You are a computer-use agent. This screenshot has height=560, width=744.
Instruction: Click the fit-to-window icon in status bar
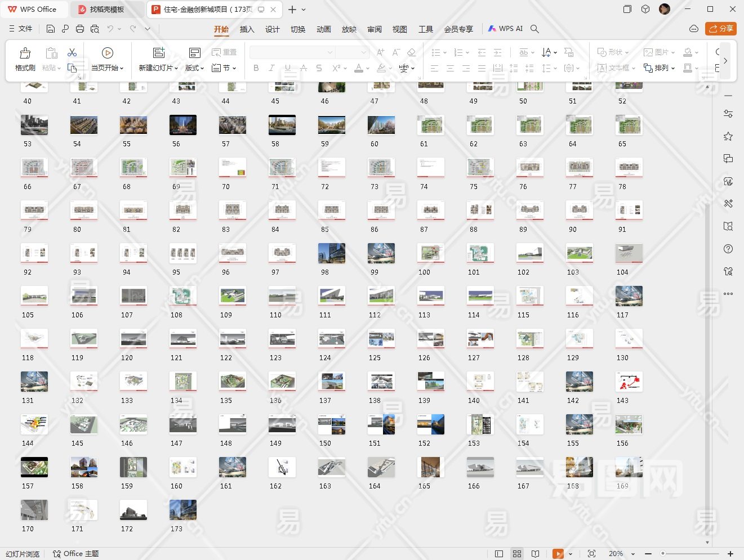coord(591,554)
